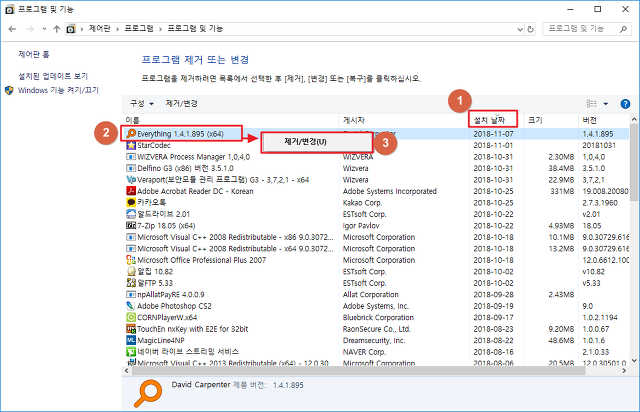Select the Adobe Systems Incorporated publisher cell
The image size is (640, 412).
pyautogui.click(x=390, y=191)
